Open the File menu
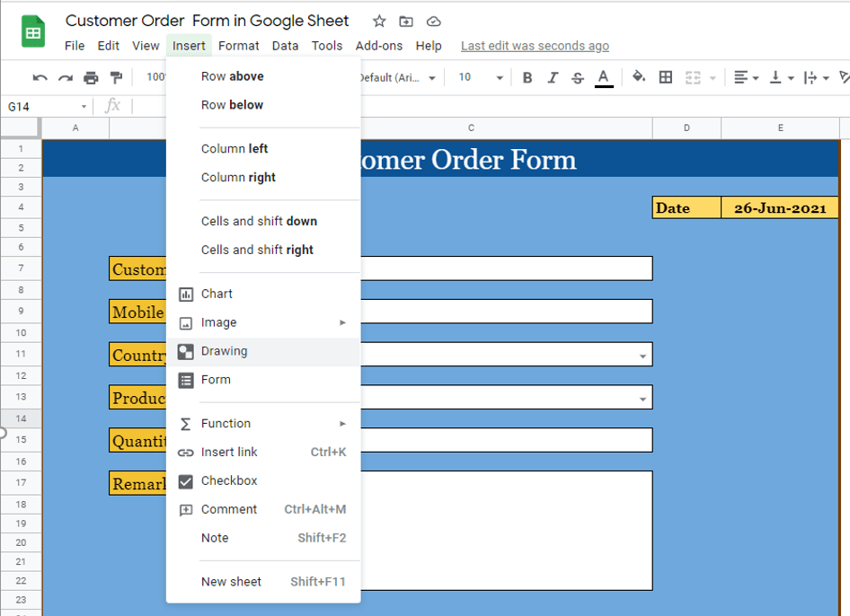The width and height of the screenshot is (850, 616). [75, 46]
